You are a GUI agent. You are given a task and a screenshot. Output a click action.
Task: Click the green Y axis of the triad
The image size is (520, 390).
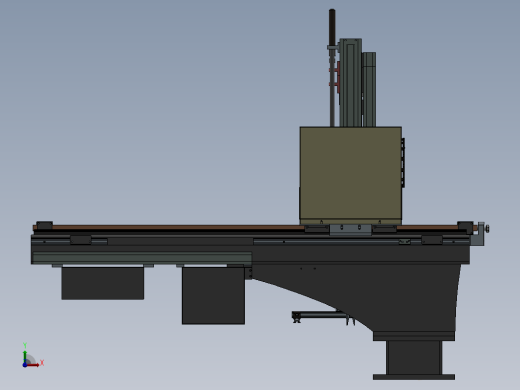click(25, 357)
